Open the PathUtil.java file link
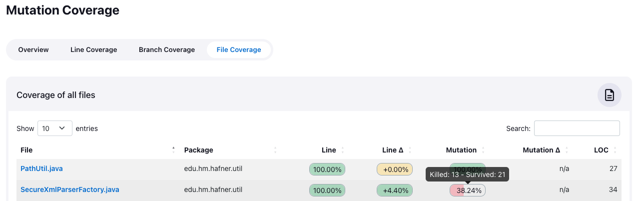Viewport: 644px width, 201px height. (41, 169)
